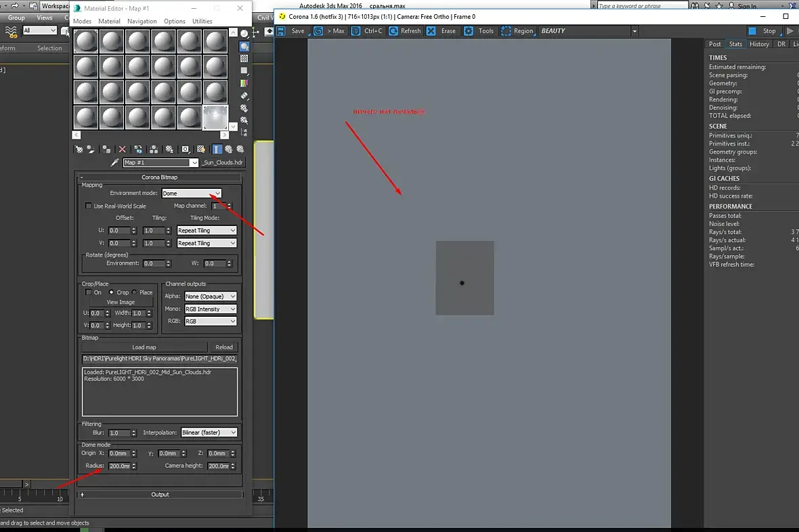Click the Get Material icon
Viewport: 799px width, 532px height.
pos(79,150)
